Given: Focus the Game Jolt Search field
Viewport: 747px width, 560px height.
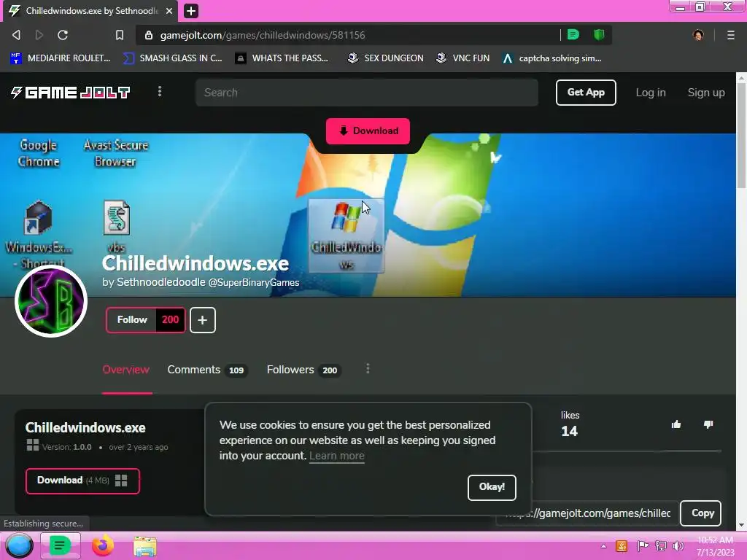Looking at the screenshot, I should point(367,93).
